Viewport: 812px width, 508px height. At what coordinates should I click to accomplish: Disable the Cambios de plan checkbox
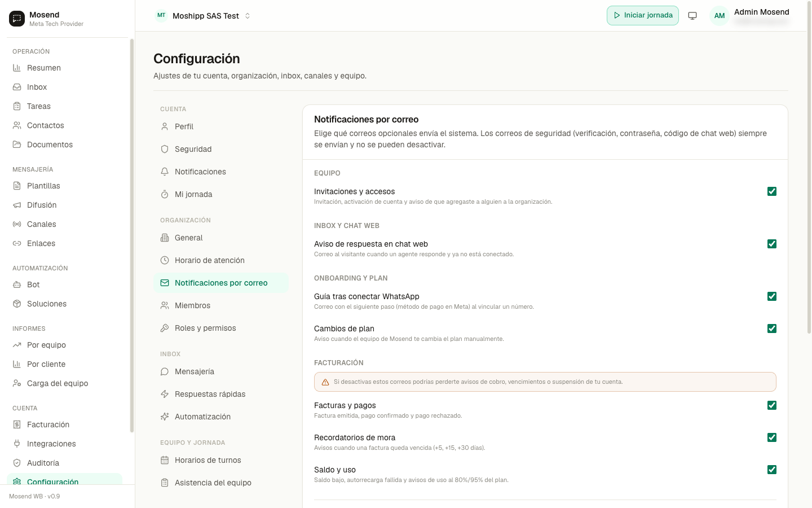772,329
